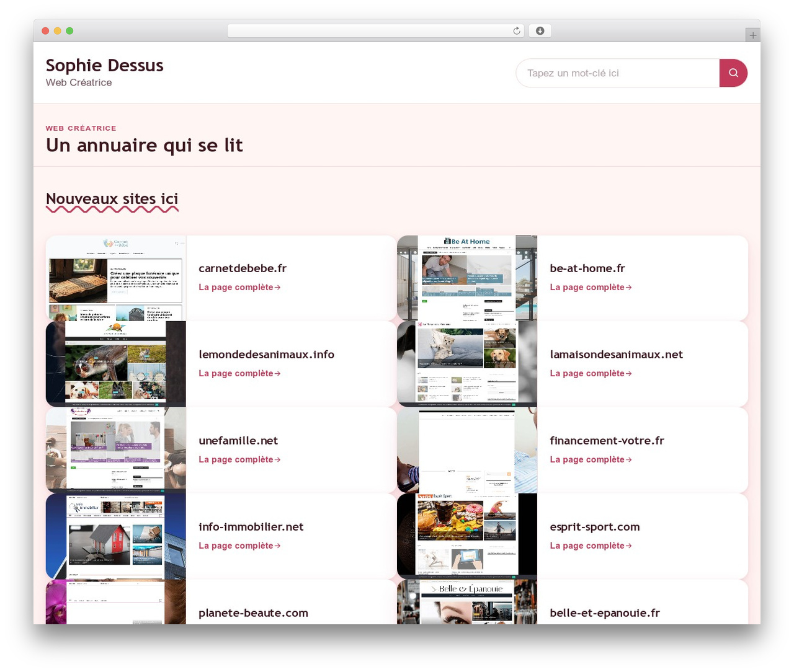
Task: Open the planete-beaute.com screenshot thumbnail
Action: click(116, 602)
